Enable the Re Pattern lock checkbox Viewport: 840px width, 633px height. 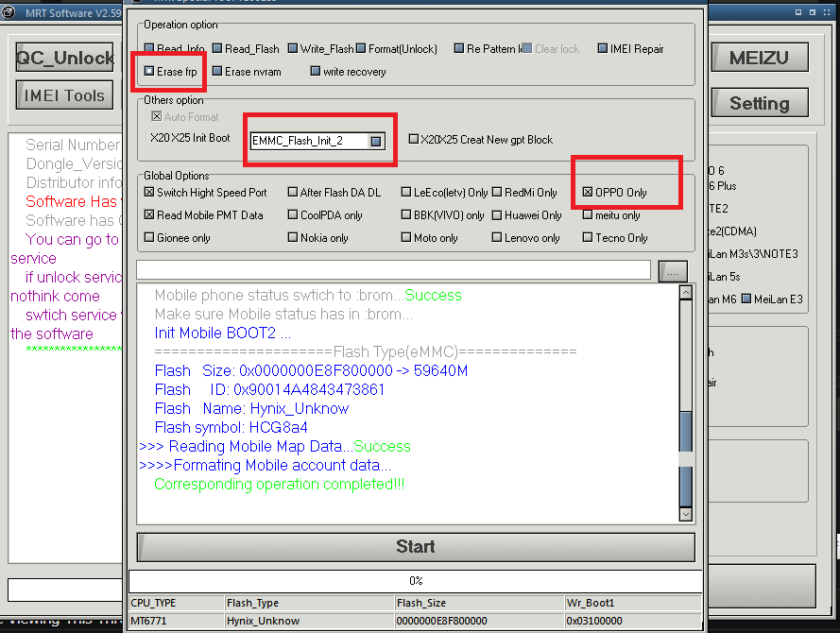pos(459,49)
